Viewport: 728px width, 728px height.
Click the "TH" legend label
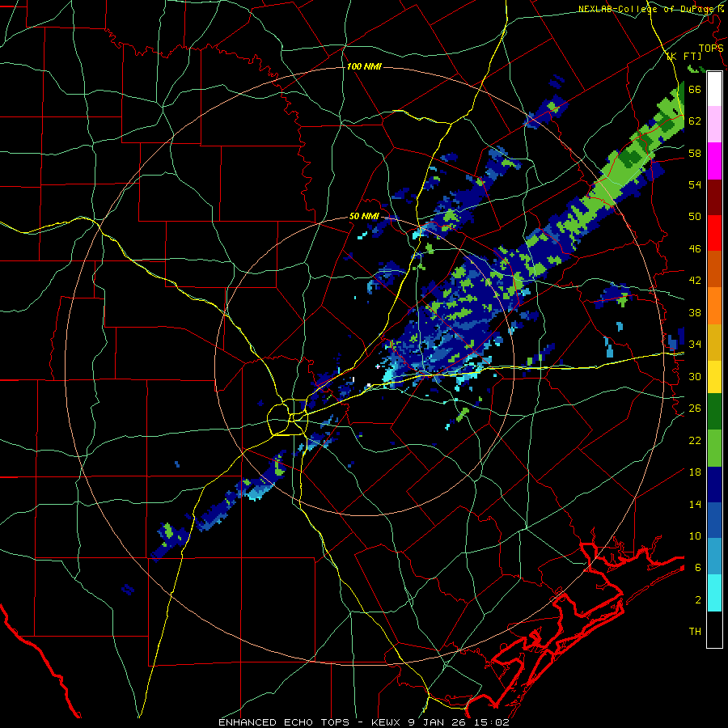click(x=695, y=632)
